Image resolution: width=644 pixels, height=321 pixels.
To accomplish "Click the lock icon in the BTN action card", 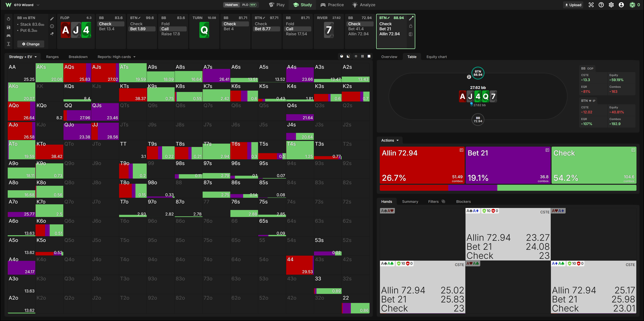I will [x=411, y=26].
